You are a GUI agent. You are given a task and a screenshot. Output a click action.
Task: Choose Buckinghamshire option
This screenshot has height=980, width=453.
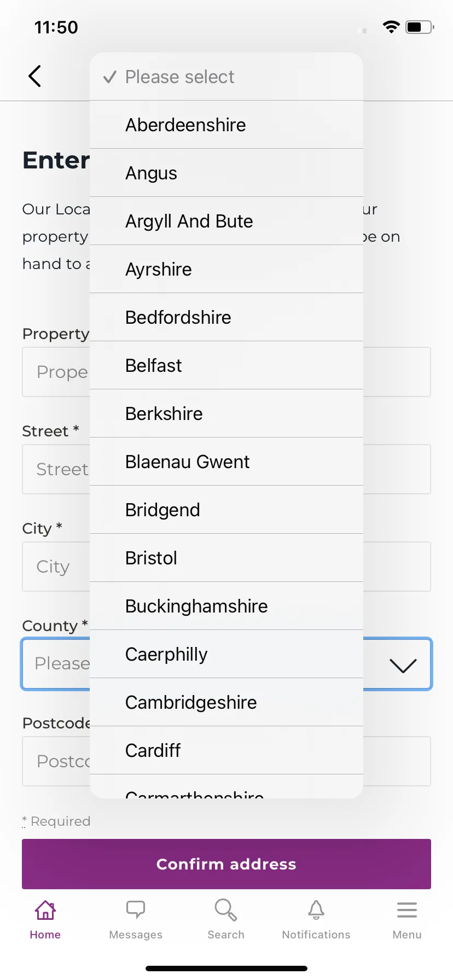[226, 606]
